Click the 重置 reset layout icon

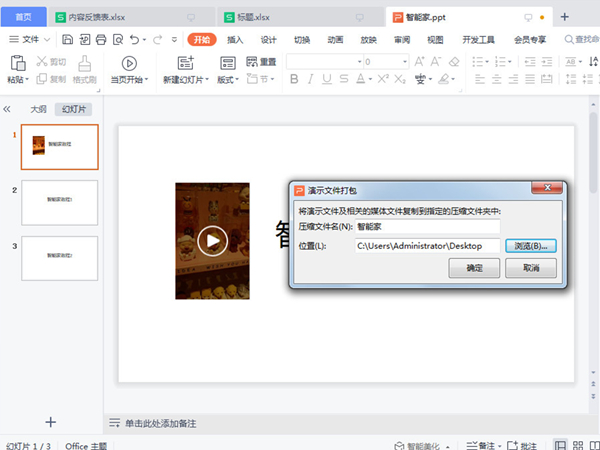pyautogui.click(x=250, y=62)
